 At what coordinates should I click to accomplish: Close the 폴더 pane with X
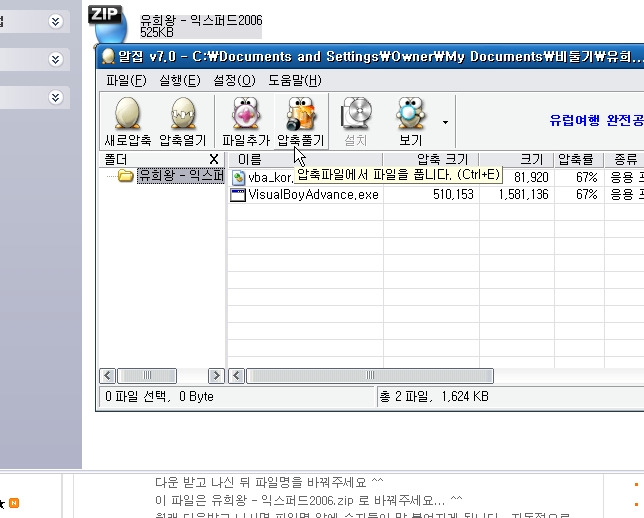click(214, 159)
